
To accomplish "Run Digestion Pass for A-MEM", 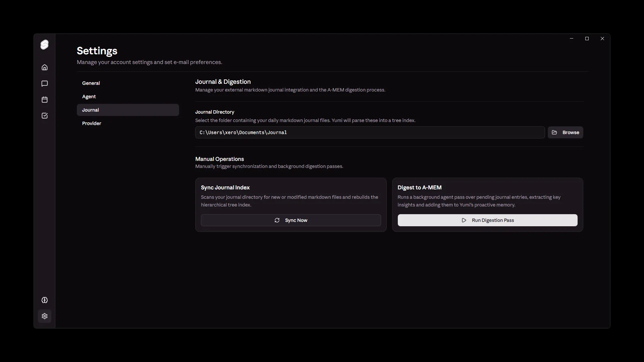I will pyautogui.click(x=487, y=220).
